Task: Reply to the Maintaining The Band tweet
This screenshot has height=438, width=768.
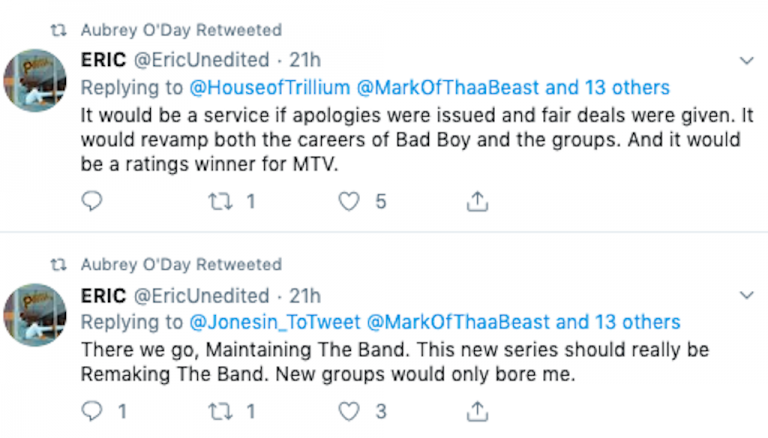Action: (92, 410)
